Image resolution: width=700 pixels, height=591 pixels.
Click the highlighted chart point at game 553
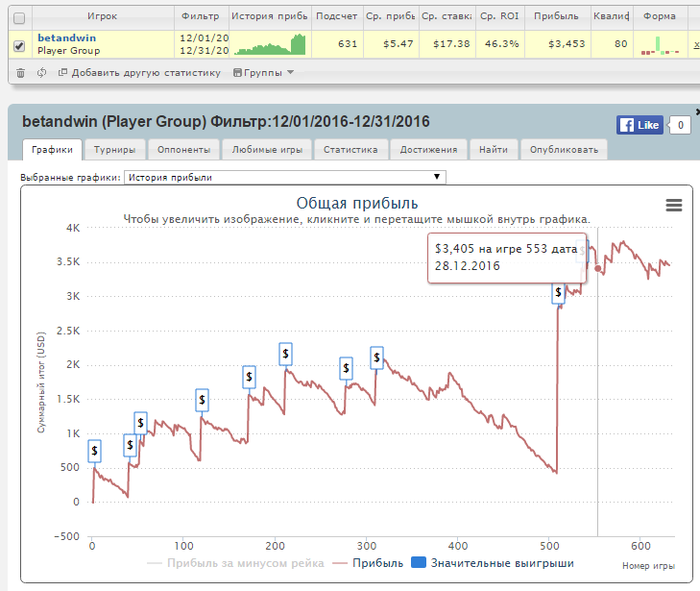598,268
